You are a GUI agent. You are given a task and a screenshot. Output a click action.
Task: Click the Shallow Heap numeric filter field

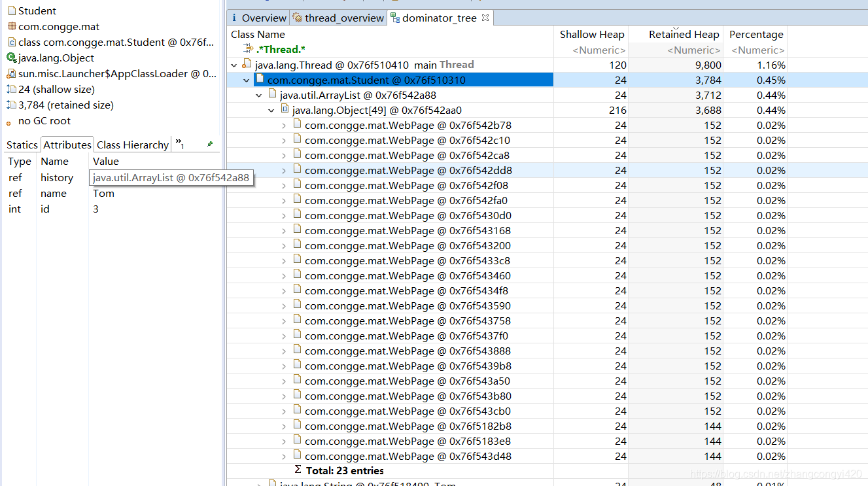598,50
